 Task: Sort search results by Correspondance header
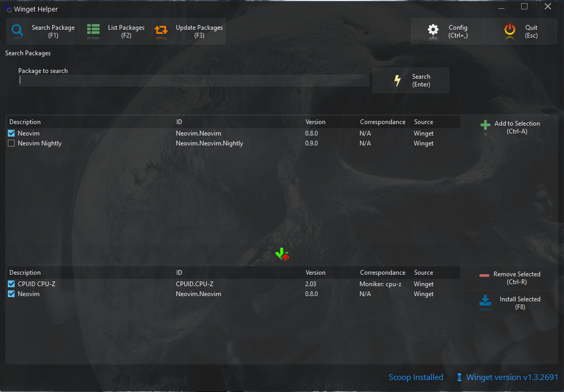tap(383, 122)
